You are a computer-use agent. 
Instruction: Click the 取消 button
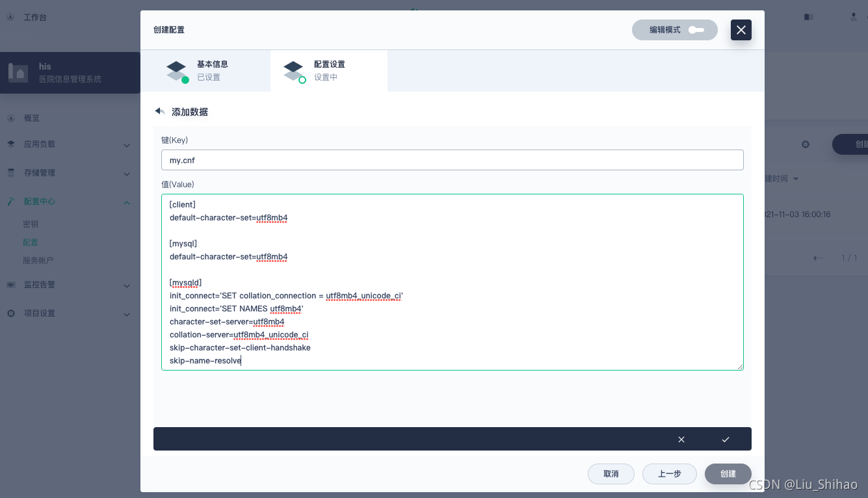click(x=611, y=474)
